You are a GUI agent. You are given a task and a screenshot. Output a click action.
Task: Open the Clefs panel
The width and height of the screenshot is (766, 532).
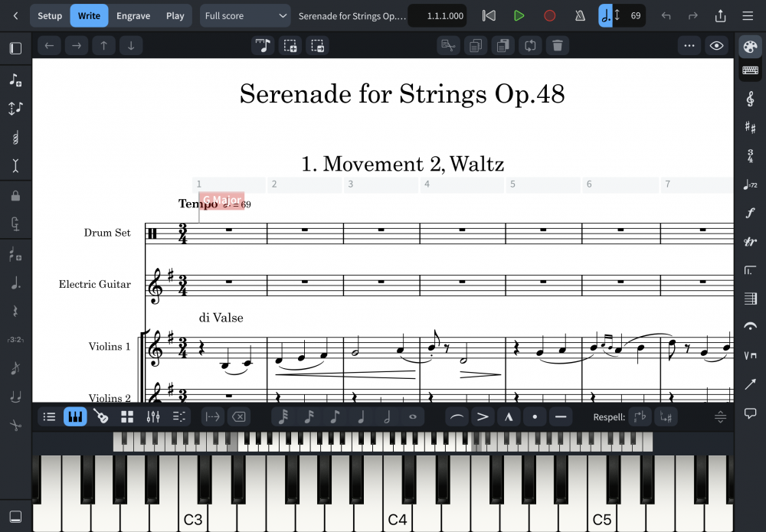[750, 99]
